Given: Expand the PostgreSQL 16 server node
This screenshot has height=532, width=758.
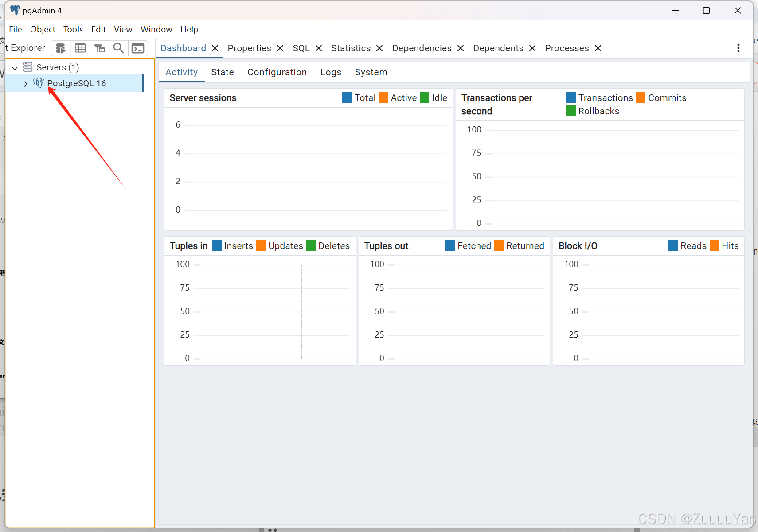Looking at the screenshot, I should click(x=25, y=84).
